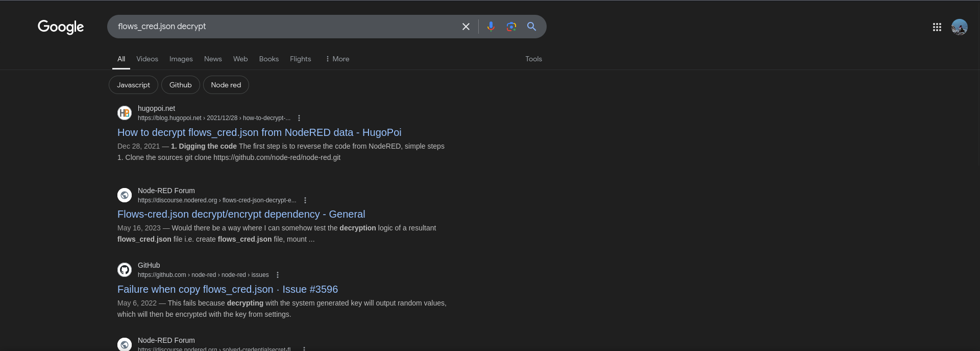Open How to decrypt flows_cred.json HugoPoi link
Image resolution: width=980 pixels, height=351 pixels.
(x=259, y=132)
